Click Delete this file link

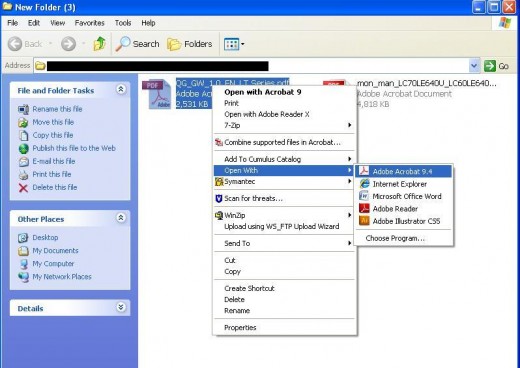(55, 188)
